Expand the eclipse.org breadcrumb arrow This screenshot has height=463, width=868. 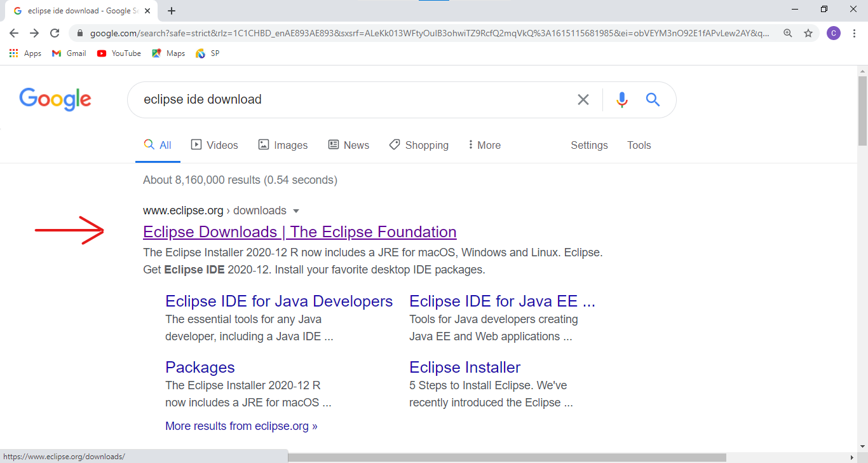(x=296, y=210)
